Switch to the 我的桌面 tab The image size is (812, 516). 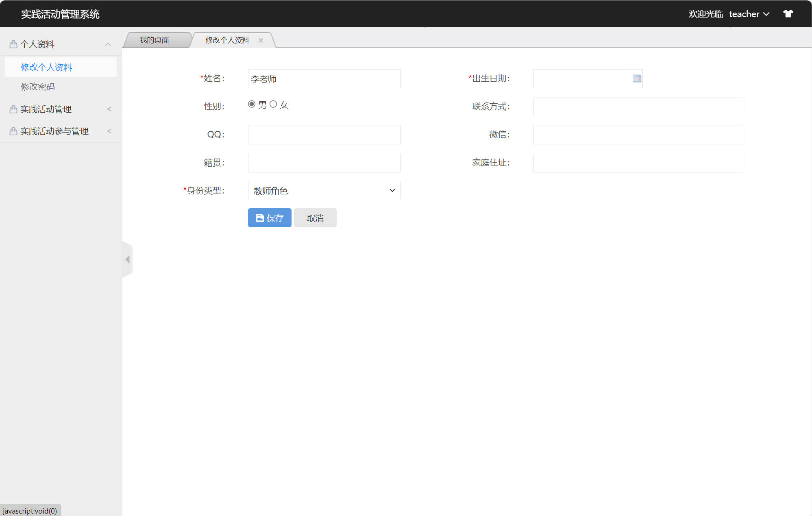(155, 40)
